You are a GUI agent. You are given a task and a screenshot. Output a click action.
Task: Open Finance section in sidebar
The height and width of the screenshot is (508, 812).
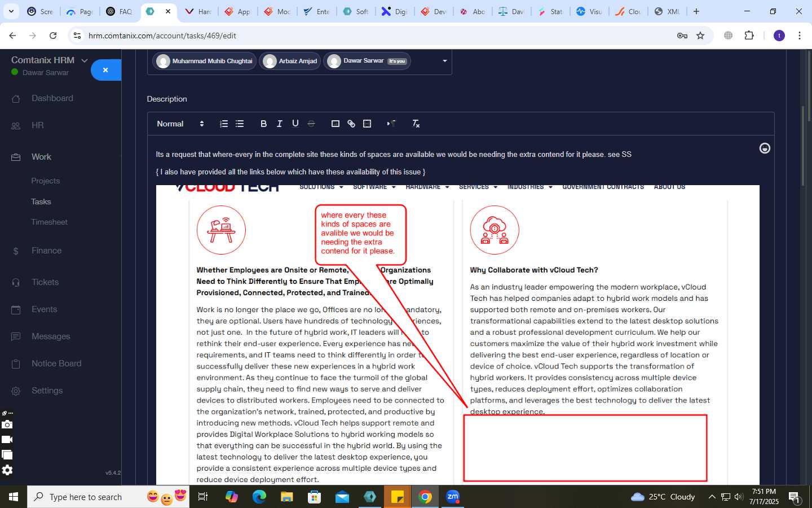coord(47,251)
